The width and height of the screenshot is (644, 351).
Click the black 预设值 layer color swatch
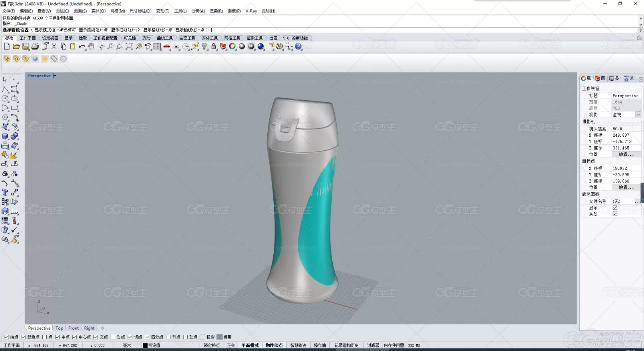(x=145, y=345)
